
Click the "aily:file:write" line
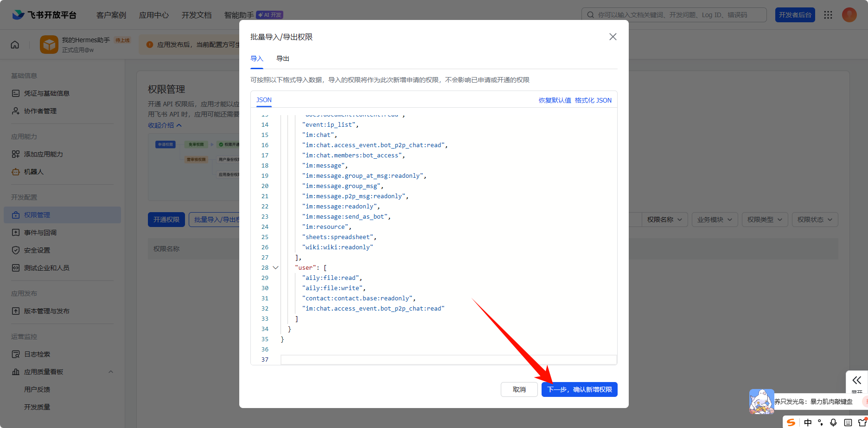[x=334, y=288]
